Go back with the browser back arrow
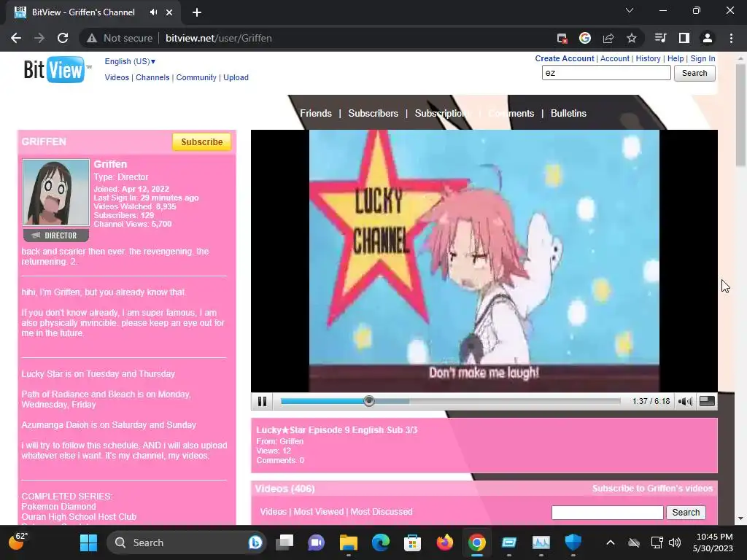Image resolution: width=747 pixels, height=560 pixels. (x=16, y=38)
